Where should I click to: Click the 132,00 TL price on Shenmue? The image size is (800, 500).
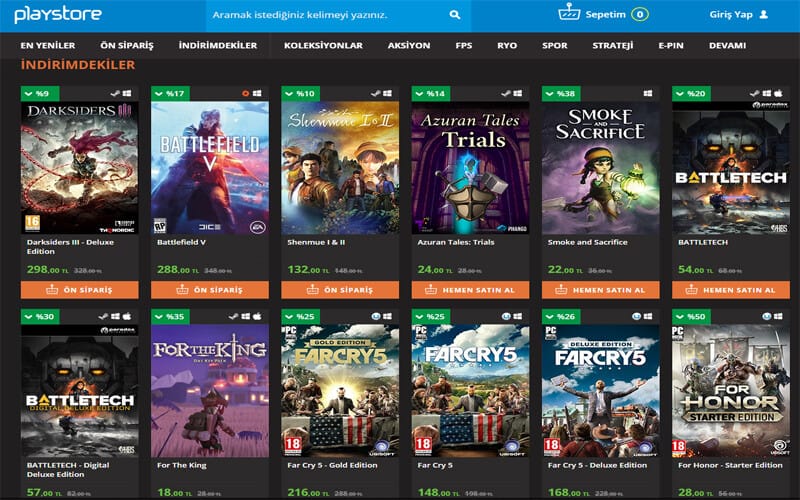click(308, 269)
